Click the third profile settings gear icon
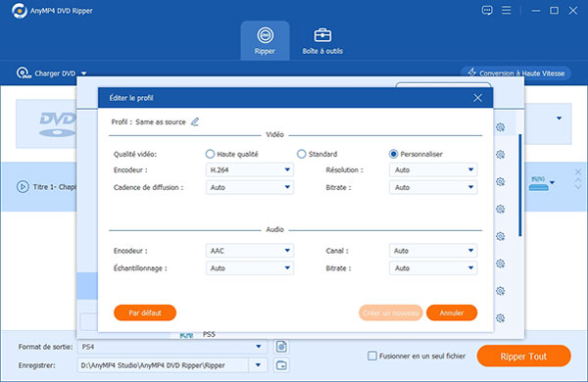Image resolution: width=588 pixels, height=382 pixels. (500, 182)
